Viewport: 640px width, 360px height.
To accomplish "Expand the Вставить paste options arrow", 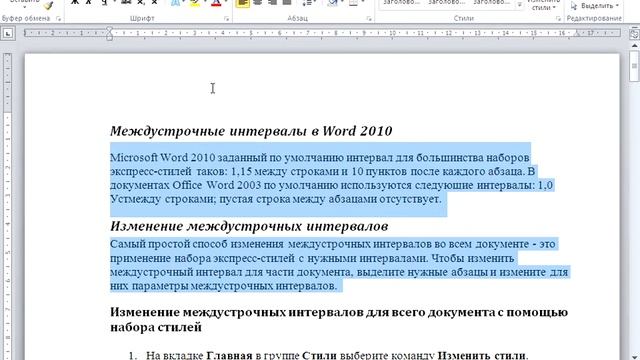I will click(24, 7).
